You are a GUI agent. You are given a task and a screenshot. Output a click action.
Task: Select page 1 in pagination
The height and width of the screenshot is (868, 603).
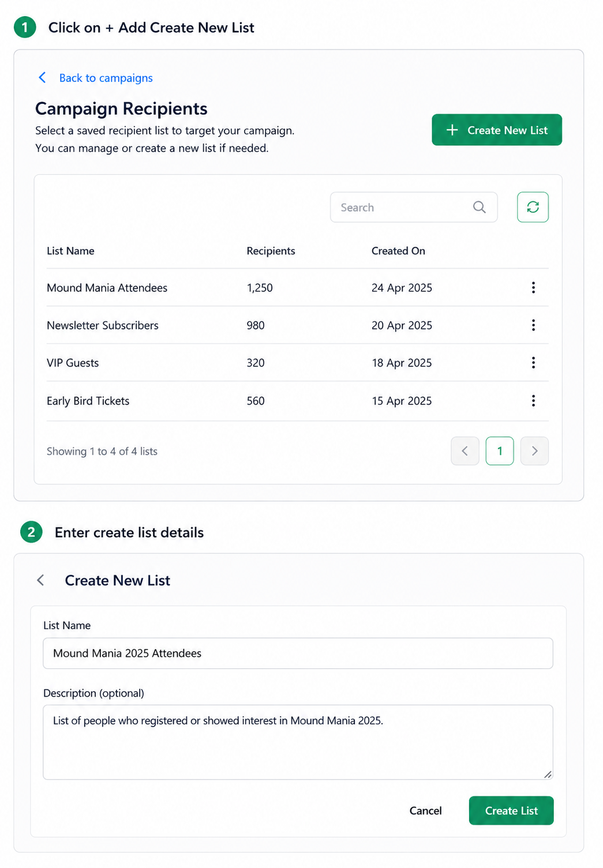(500, 451)
